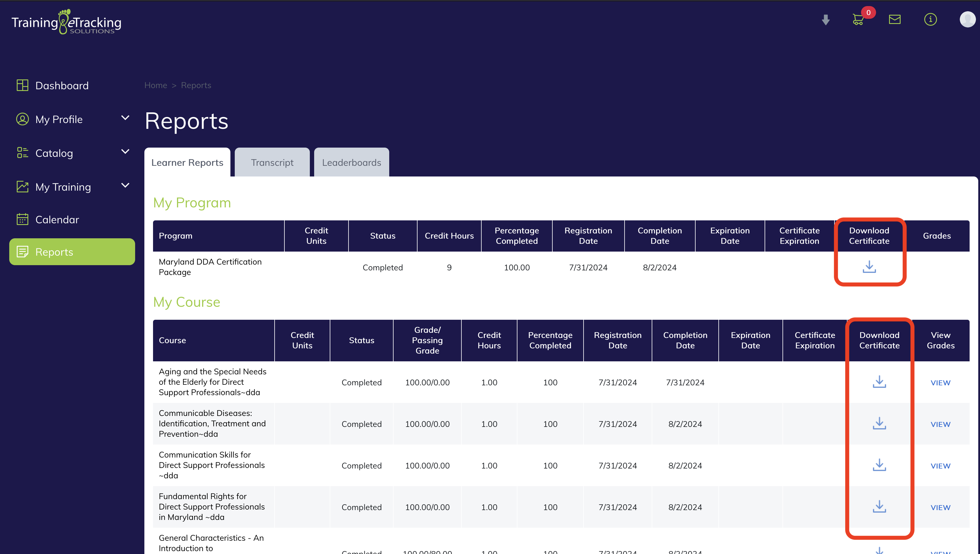Open Calendar from the sidebar
Screen dimensions: 980x554
pyautogui.click(x=57, y=220)
